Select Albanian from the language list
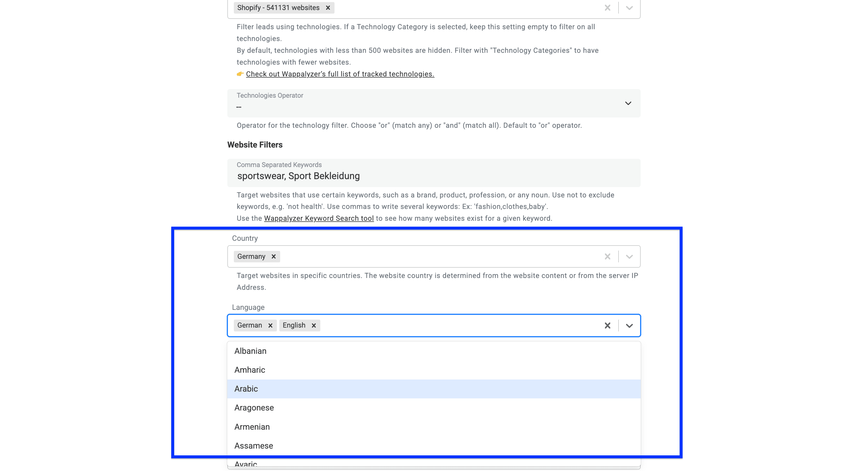This screenshot has width=868, height=471. point(250,351)
